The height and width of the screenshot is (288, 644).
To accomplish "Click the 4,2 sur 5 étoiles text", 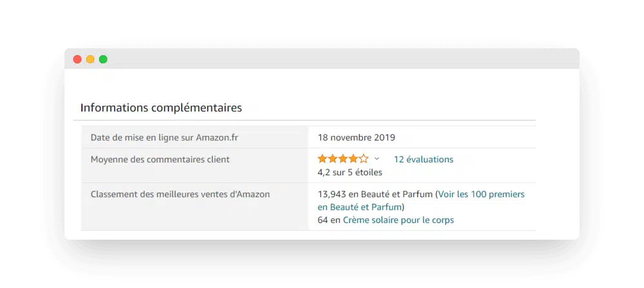I will (x=349, y=172).
